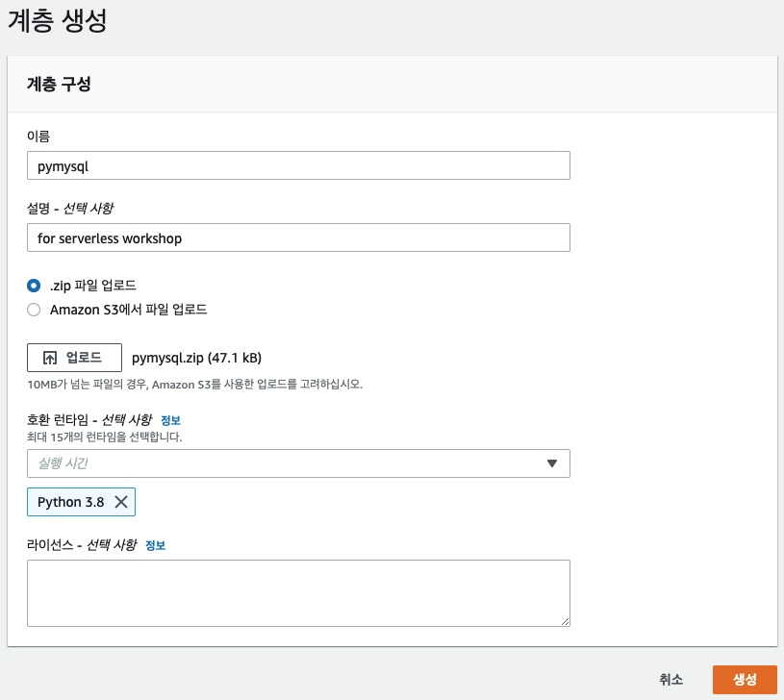Screen dimensions: 784x700
Task: Open 정보 link next to 라이선스
Action: pos(155,545)
